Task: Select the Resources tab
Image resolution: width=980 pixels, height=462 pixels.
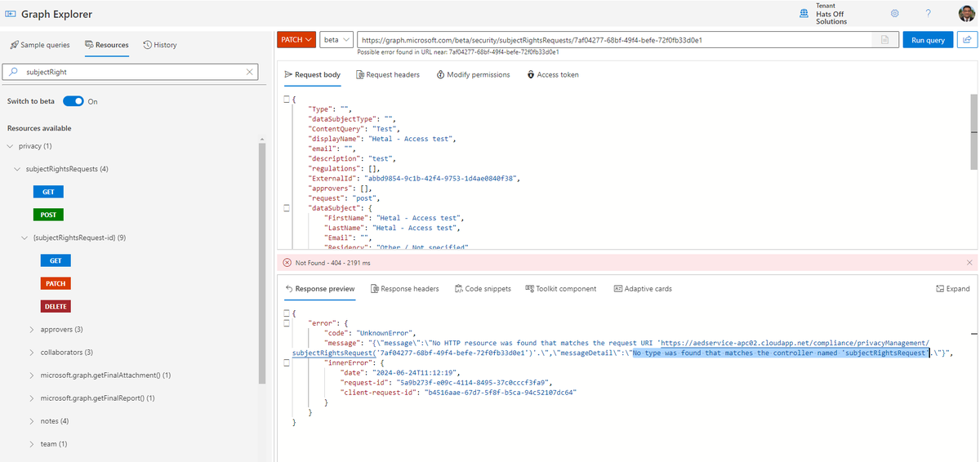Action: (x=106, y=45)
